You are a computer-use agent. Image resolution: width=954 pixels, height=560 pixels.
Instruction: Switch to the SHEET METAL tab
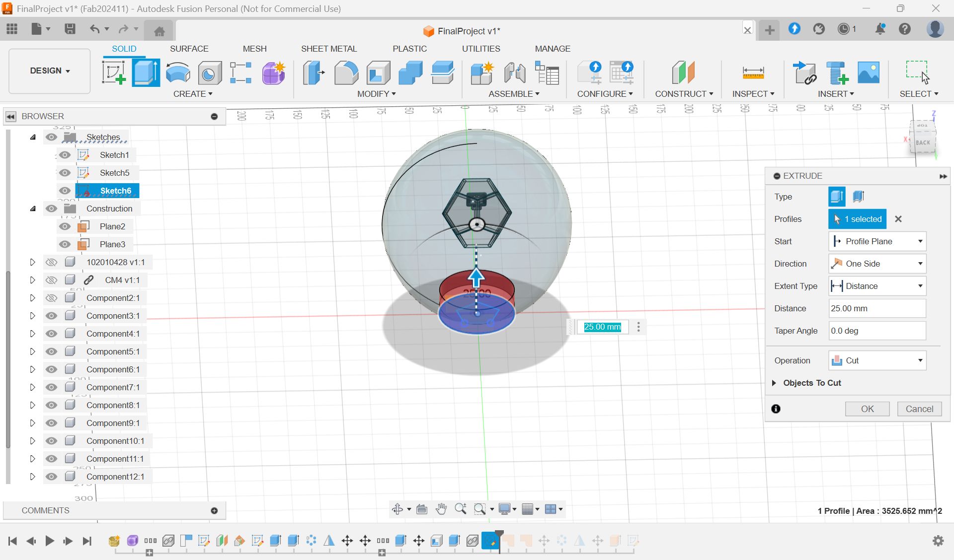[x=328, y=49]
